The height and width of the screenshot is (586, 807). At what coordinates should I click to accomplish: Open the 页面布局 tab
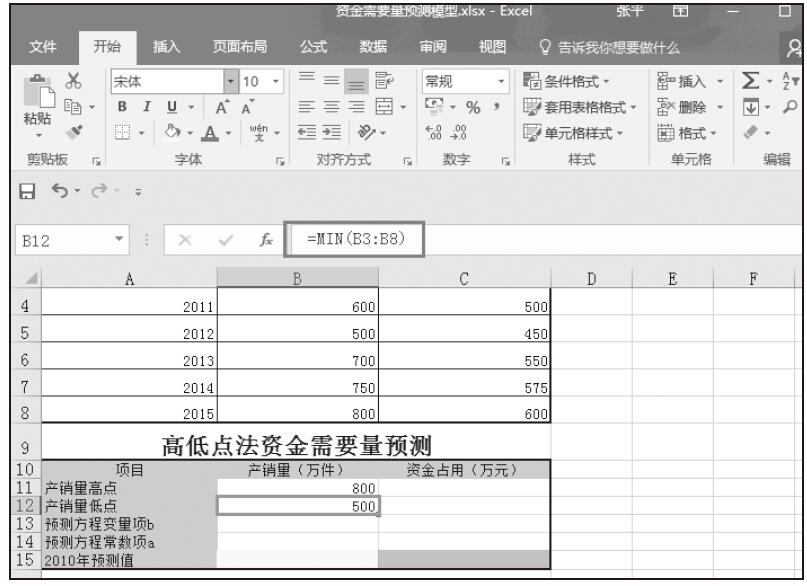[240, 46]
